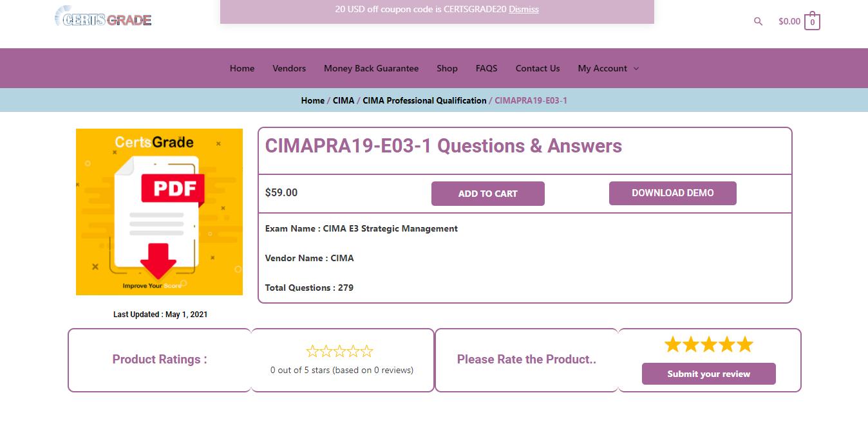The image size is (868, 431).
Task: Click the $59.00 price text
Action: 281,192
